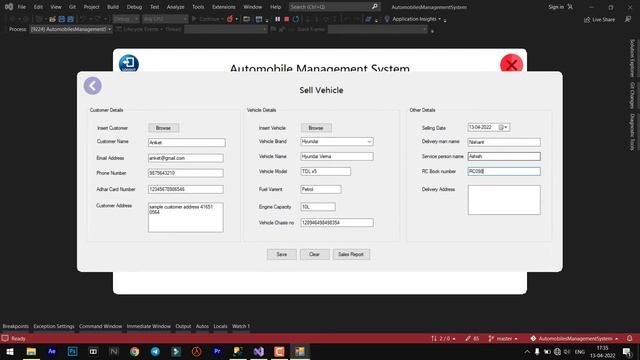Open the Extensions menu
The width and height of the screenshot is (640, 360).
[x=224, y=7]
